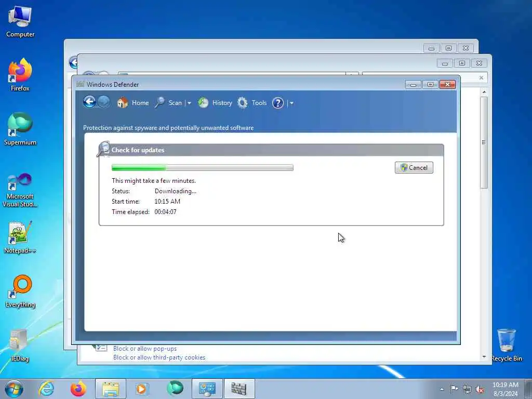Click the Check for updates magnifier icon
This screenshot has width=532, height=399.
point(103,149)
